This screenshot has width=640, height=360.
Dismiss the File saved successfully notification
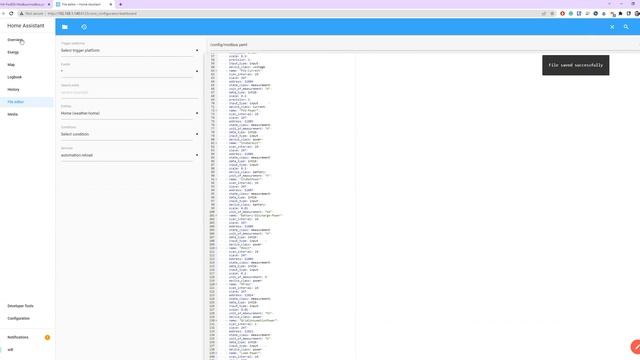(x=576, y=65)
